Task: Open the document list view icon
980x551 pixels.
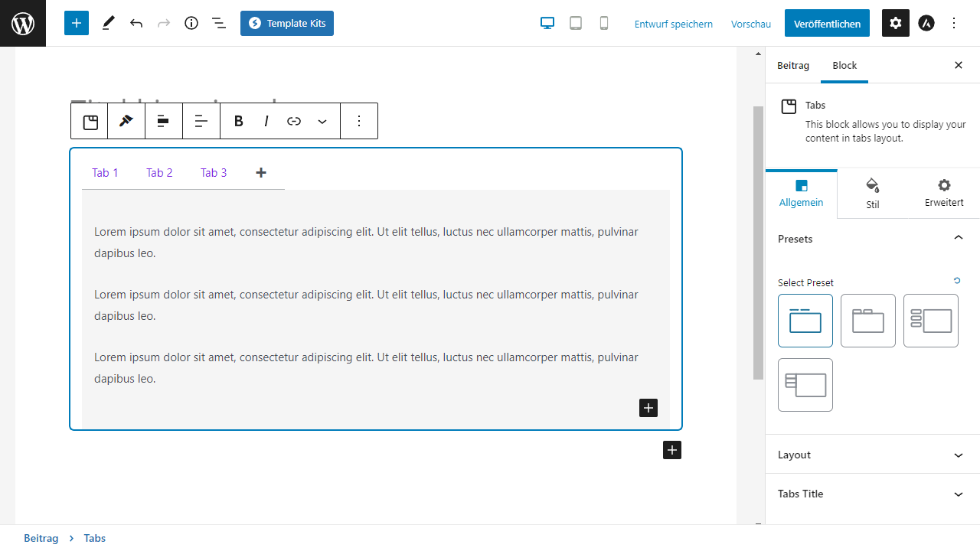Action: tap(219, 23)
